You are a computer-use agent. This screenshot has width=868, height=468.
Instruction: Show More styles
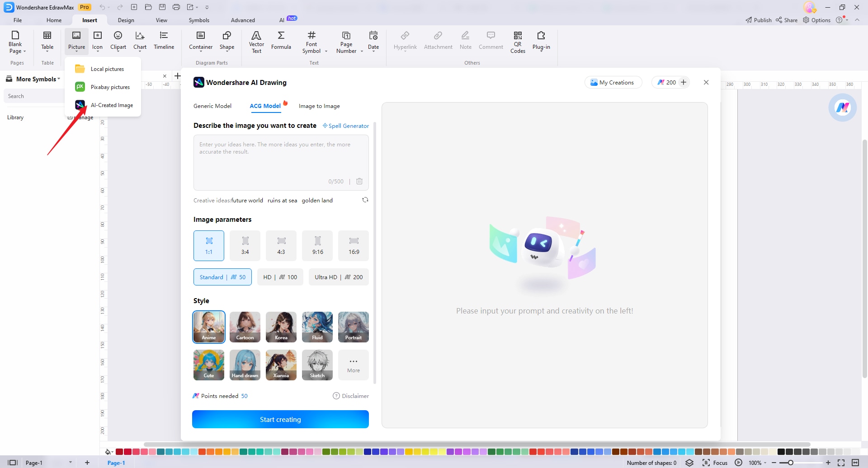[x=354, y=365]
